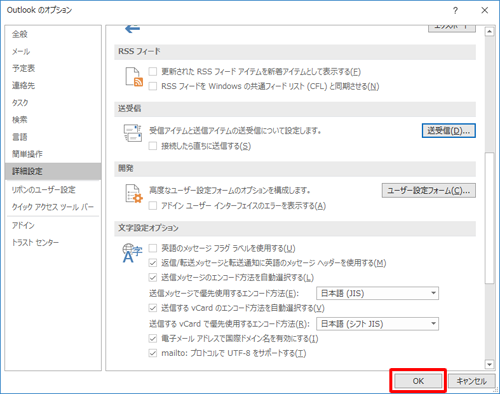Open 予定表 options category
This screenshot has width=500, height=394.
(x=53, y=68)
